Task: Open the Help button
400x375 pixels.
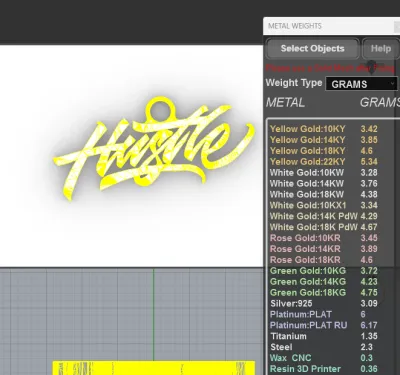Action: click(381, 49)
